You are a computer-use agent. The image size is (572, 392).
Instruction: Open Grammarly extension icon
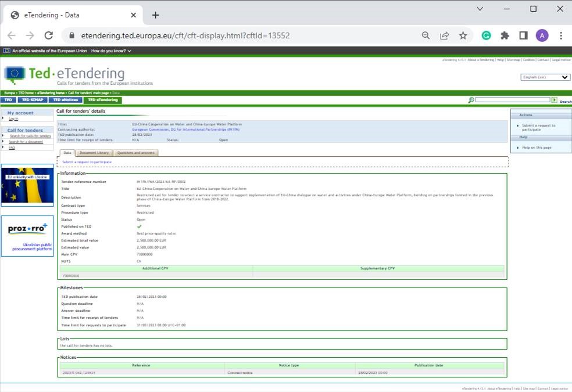pos(487,35)
